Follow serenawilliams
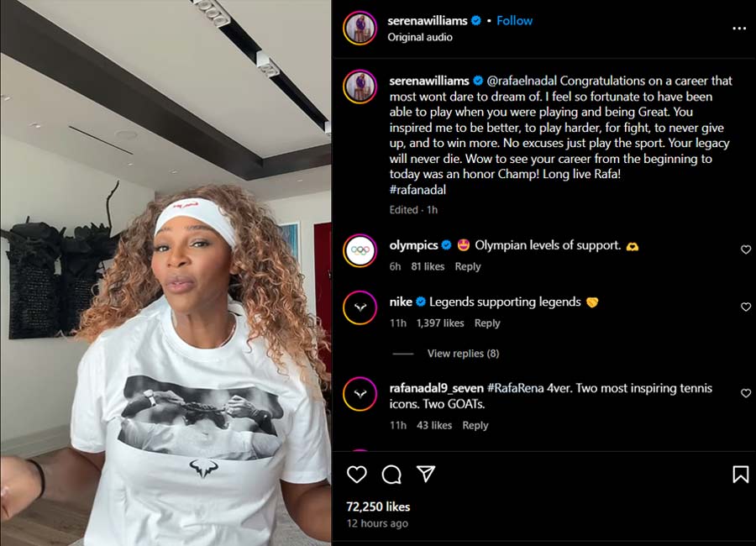756x546 pixels. (x=514, y=20)
